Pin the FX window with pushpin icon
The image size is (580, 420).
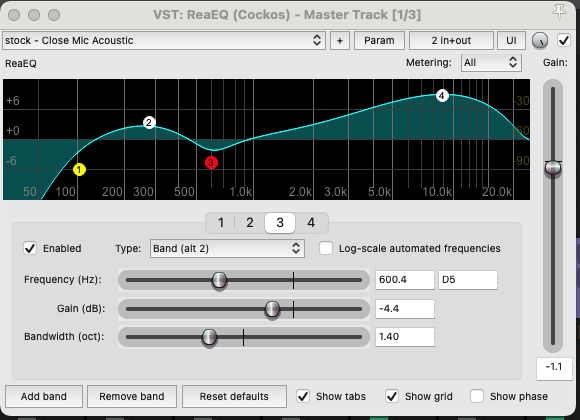(x=559, y=12)
